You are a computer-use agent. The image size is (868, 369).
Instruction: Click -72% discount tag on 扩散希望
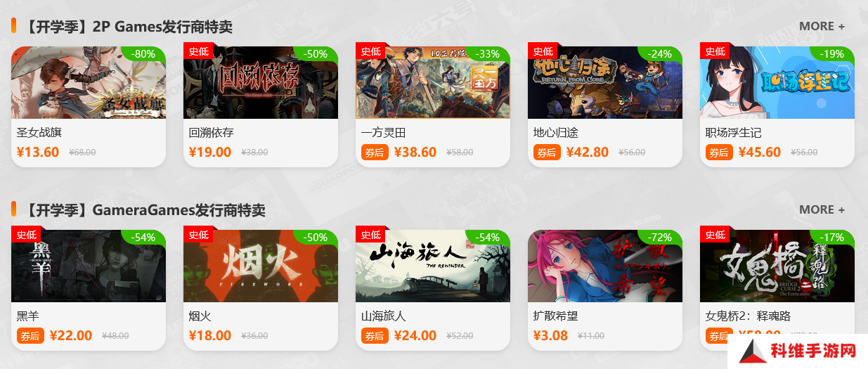660,238
